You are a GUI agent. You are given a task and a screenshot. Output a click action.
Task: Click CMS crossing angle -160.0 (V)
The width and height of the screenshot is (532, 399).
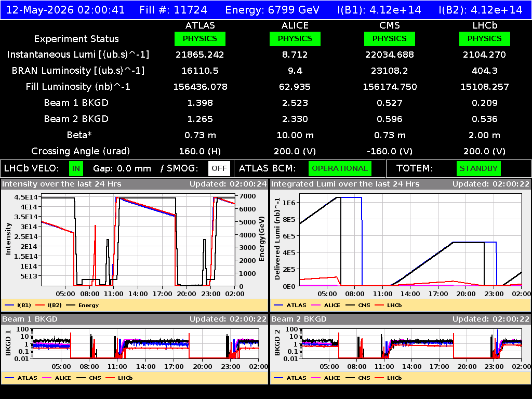pos(390,151)
